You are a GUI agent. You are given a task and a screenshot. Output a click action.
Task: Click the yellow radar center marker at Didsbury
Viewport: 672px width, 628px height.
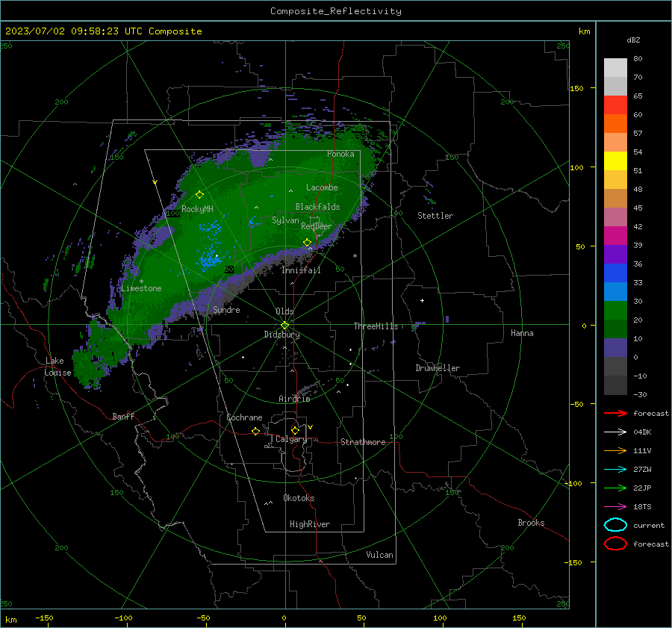pos(284,325)
